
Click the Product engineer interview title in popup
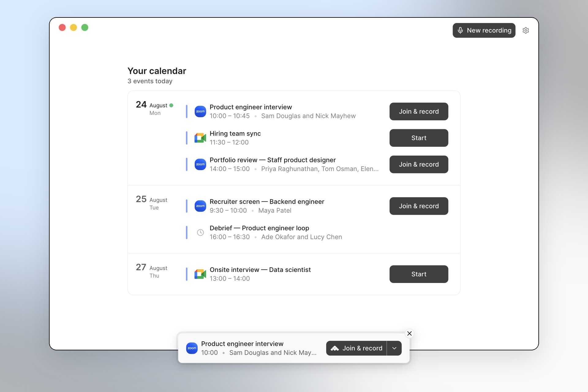242,344
